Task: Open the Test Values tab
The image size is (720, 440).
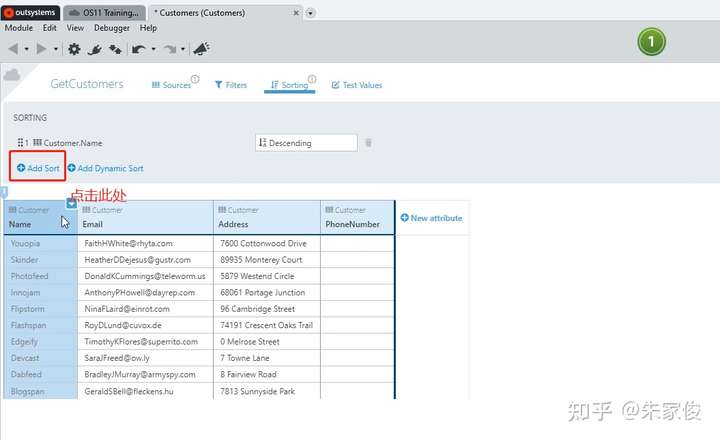Action: point(357,85)
